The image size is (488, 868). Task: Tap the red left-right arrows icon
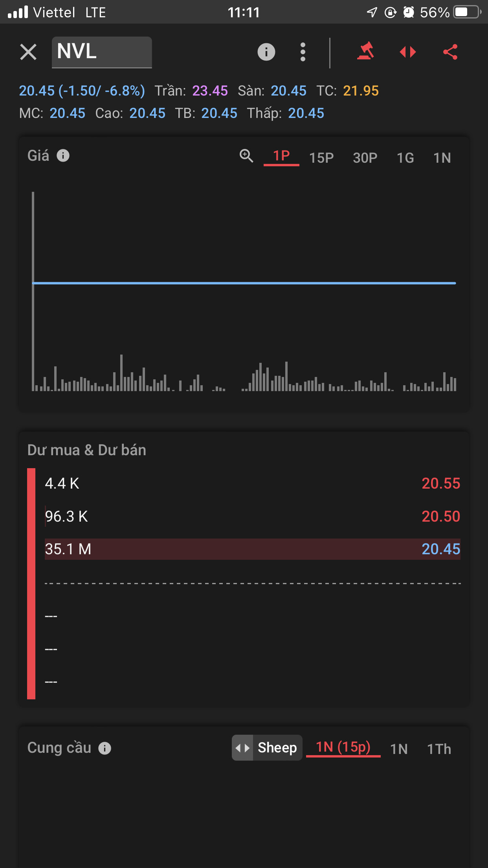408,52
